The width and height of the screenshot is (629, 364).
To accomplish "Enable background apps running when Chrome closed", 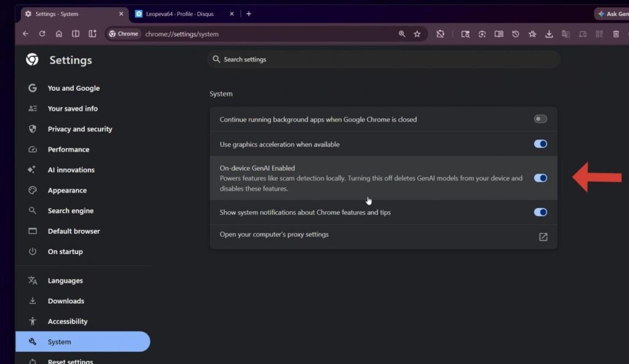I will coord(540,118).
